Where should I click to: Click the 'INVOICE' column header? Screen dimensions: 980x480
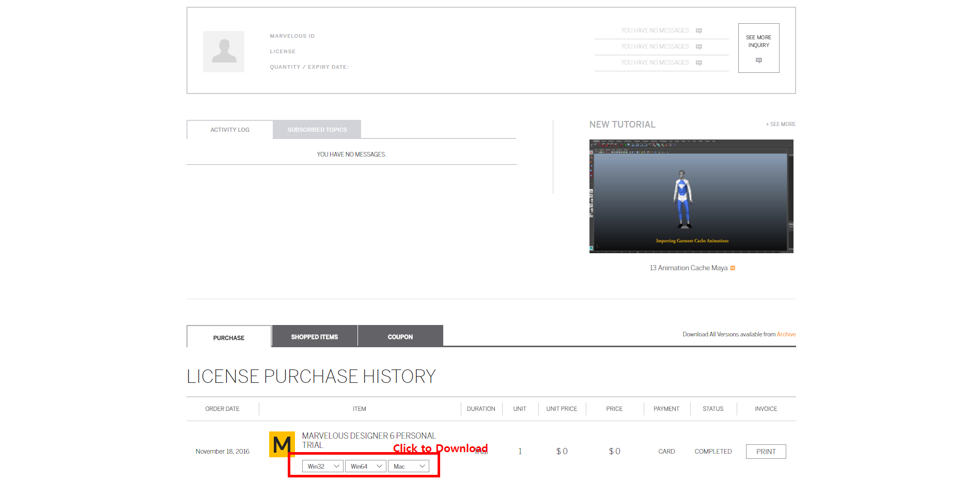pos(766,409)
